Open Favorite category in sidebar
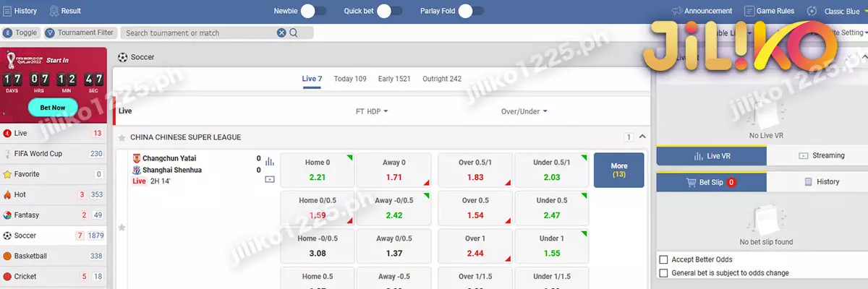The height and width of the screenshot is (289, 868). pyautogui.click(x=54, y=174)
